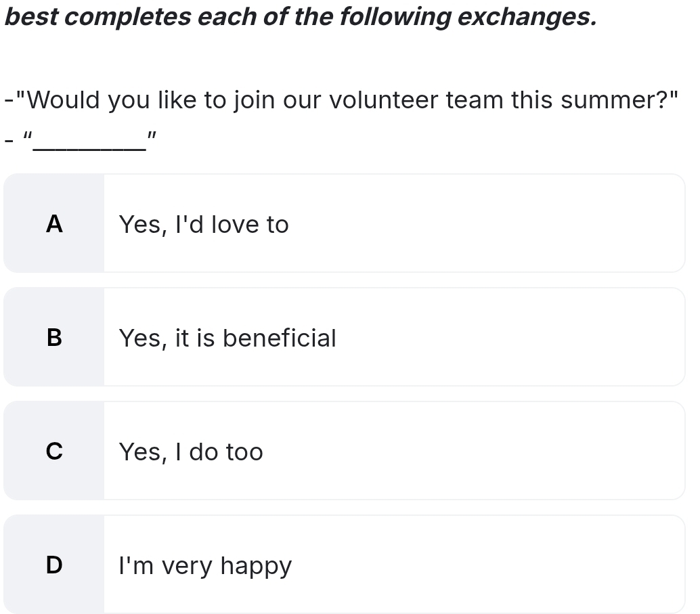Click the "best completes each" instruction heading
This screenshot has width=700, height=614.
point(301,16)
